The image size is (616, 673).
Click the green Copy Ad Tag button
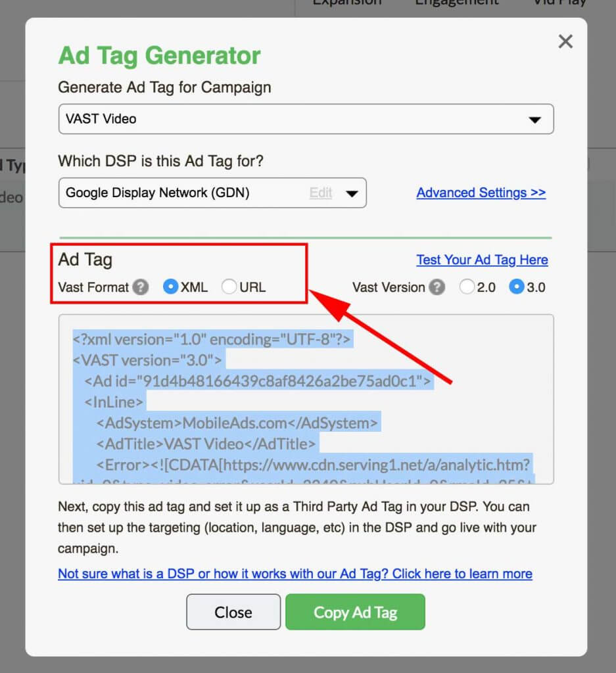[355, 612]
